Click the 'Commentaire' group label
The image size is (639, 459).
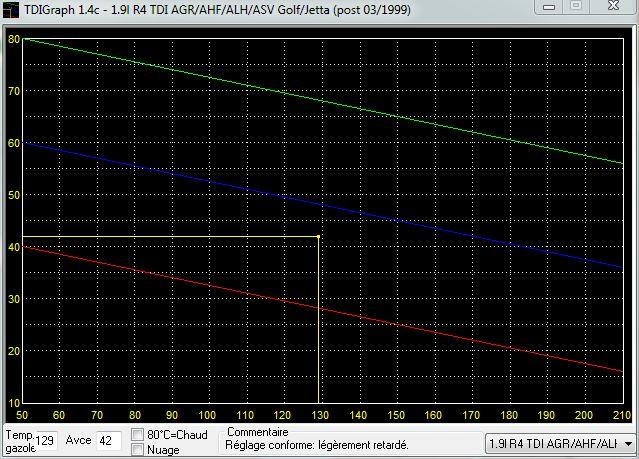258,432
